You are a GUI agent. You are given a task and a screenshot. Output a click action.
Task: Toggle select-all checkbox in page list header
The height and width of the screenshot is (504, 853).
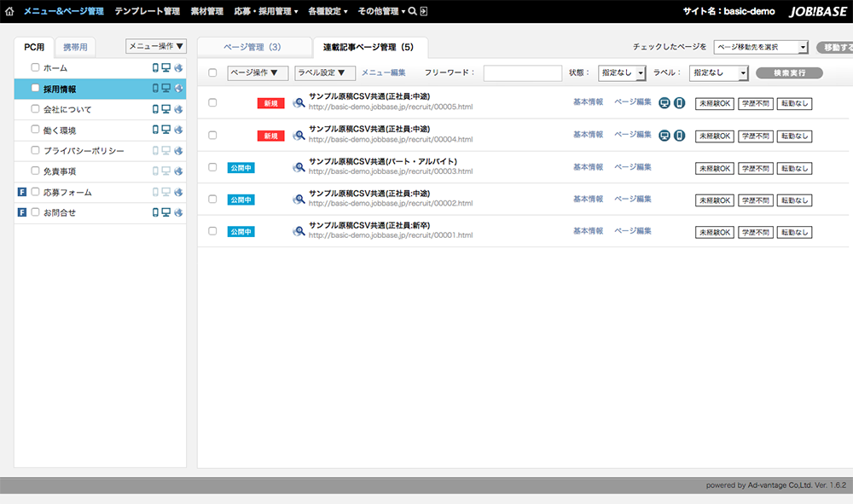[212, 72]
